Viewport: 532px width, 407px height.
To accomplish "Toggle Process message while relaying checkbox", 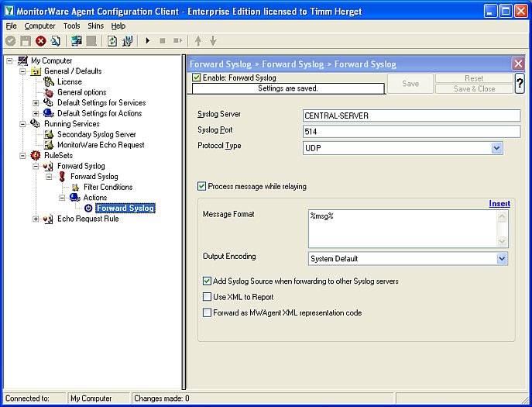I will (x=202, y=186).
